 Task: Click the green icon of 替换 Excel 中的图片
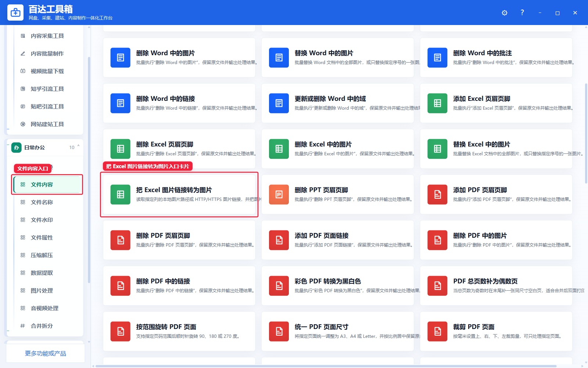437,149
